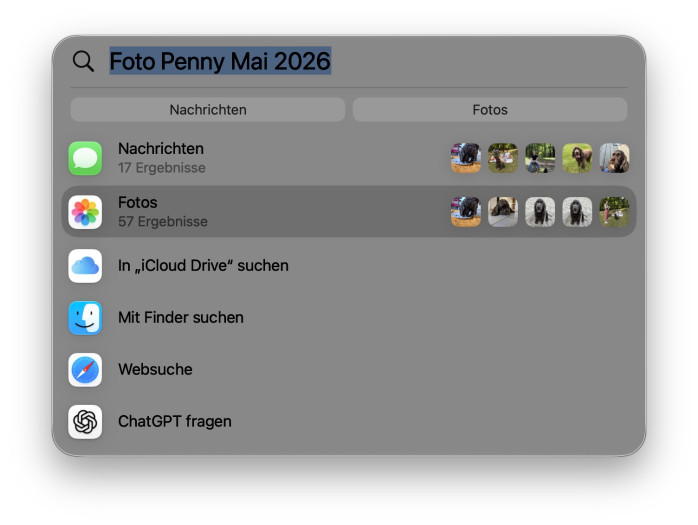The width and height of the screenshot is (698, 525).
Task: Click the Safari compass icon
Action: [x=85, y=370]
